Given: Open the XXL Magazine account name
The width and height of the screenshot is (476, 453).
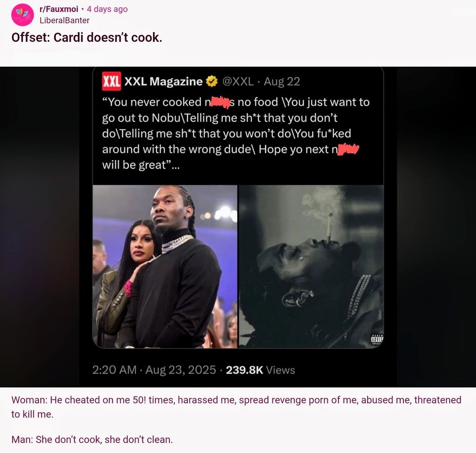Looking at the screenshot, I should pos(163,81).
